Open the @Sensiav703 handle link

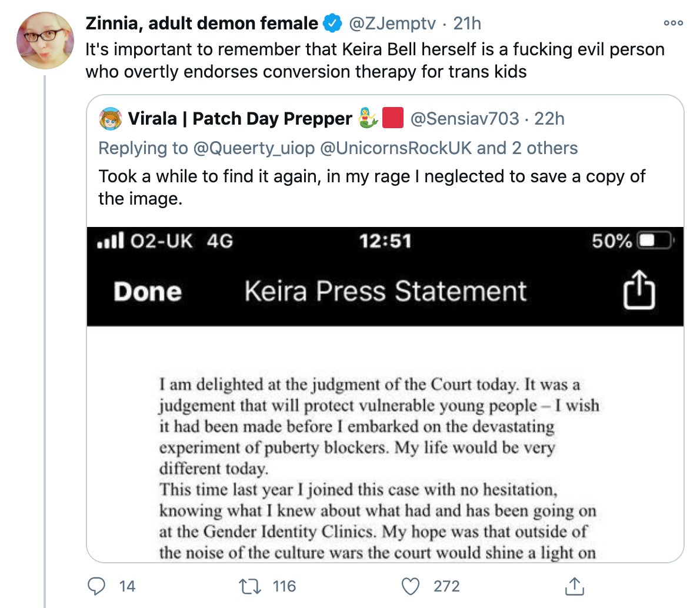click(x=464, y=119)
